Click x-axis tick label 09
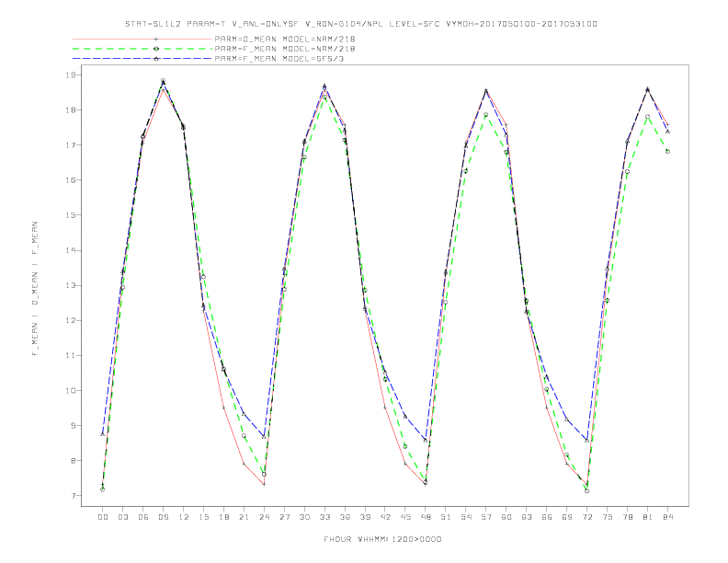This screenshot has width=728, height=563. [163, 517]
